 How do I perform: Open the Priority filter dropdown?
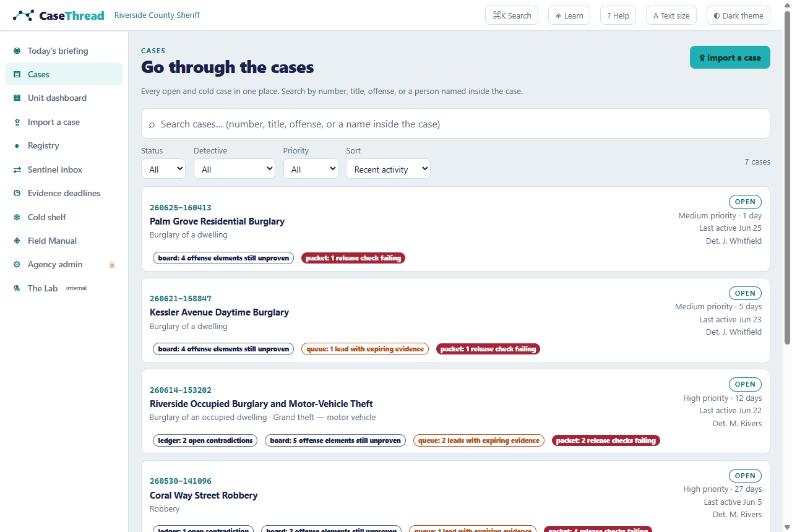click(311, 169)
